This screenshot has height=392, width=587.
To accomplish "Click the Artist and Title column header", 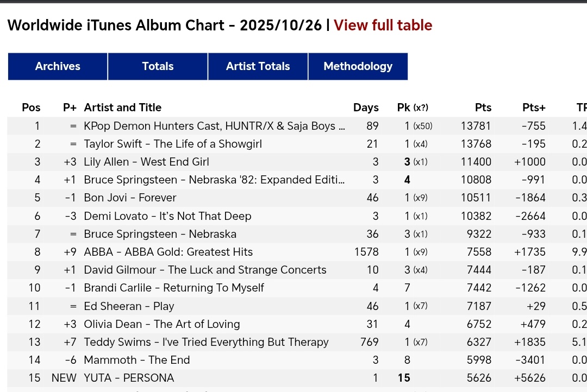I will (x=122, y=108).
